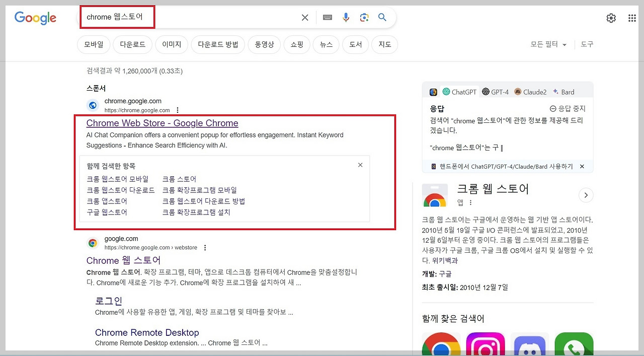
Task: Open more options next to 앱 label
Action: (471, 202)
